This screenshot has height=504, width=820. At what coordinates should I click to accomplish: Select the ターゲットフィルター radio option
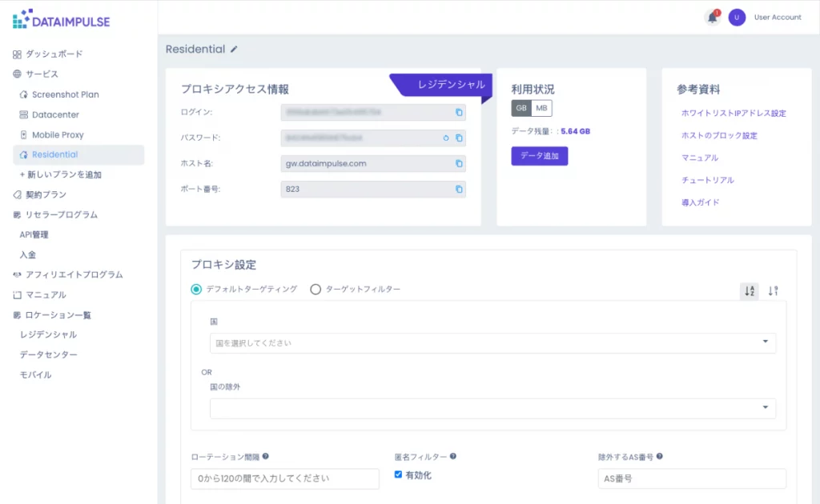pyautogui.click(x=316, y=290)
